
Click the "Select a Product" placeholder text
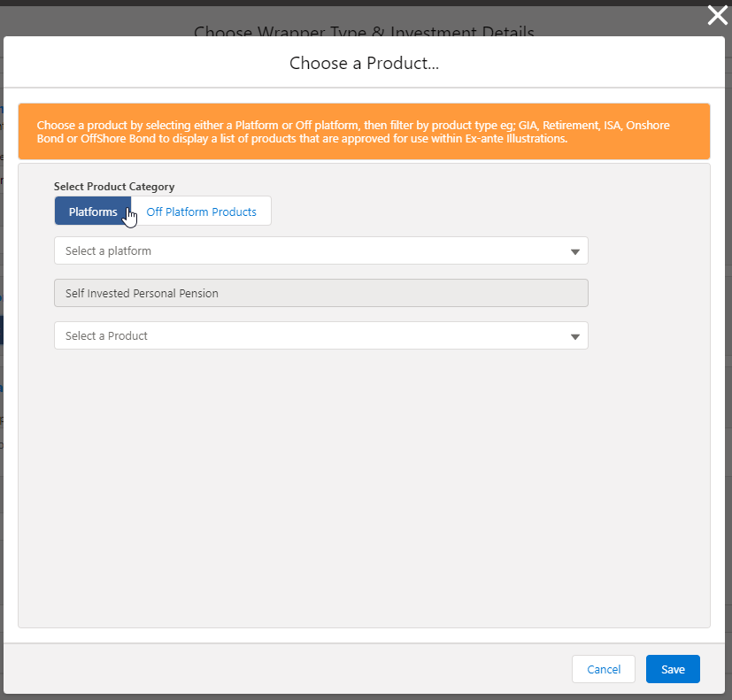(x=106, y=335)
